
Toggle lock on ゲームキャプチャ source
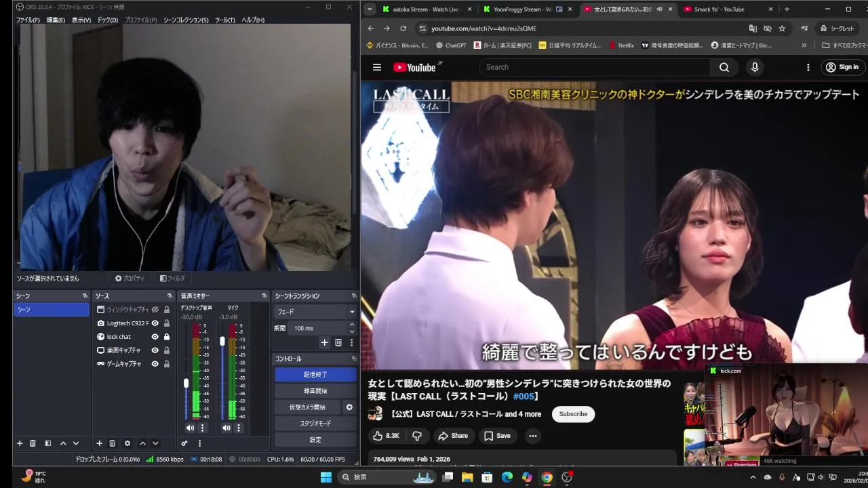167,364
